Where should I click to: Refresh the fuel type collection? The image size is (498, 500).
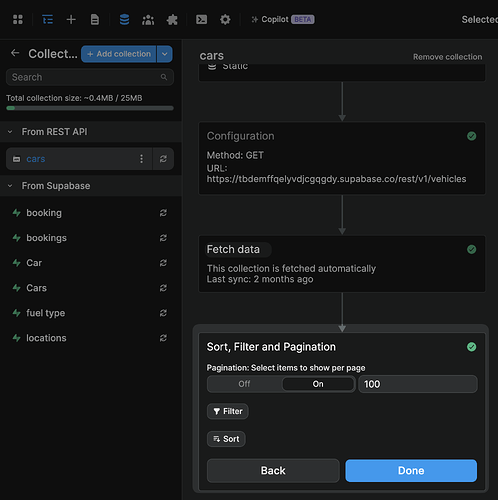(163, 313)
